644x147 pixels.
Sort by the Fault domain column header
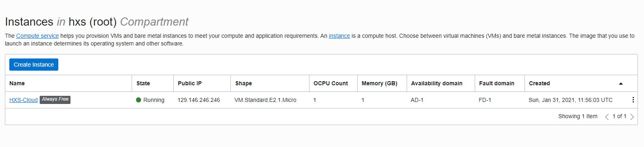[497, 83]
